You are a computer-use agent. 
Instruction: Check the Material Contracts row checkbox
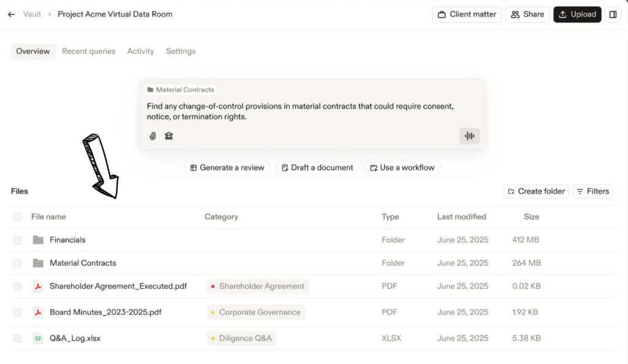[17, 264]
